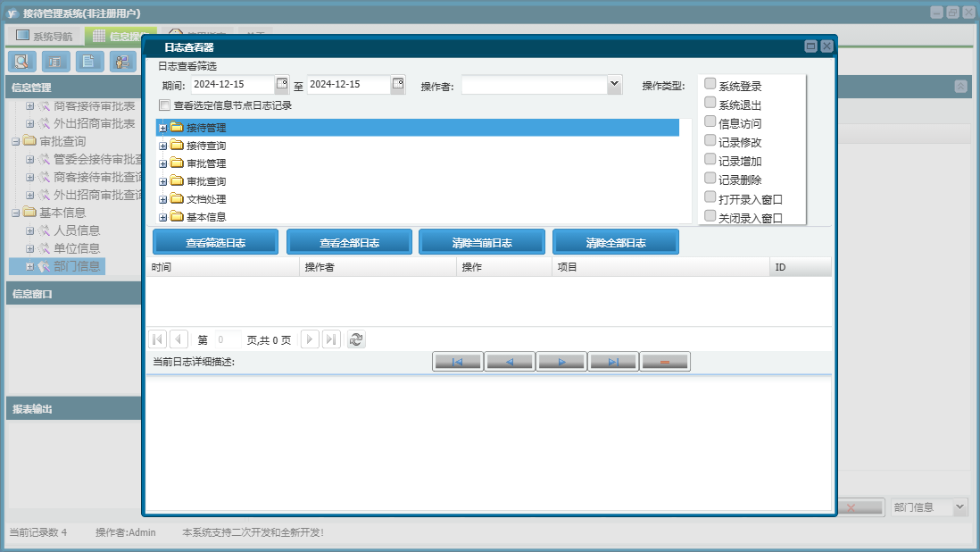Show next log detail record

561,362
